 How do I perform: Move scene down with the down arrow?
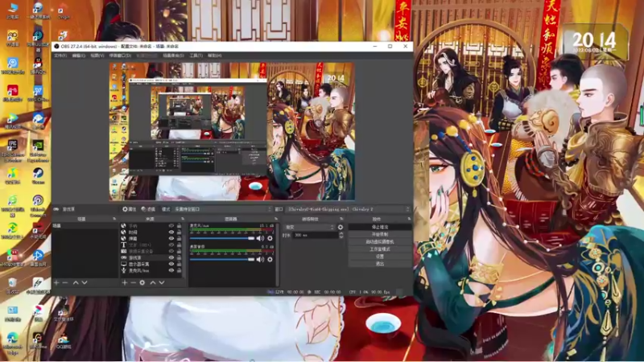click(x=85, y=283)
